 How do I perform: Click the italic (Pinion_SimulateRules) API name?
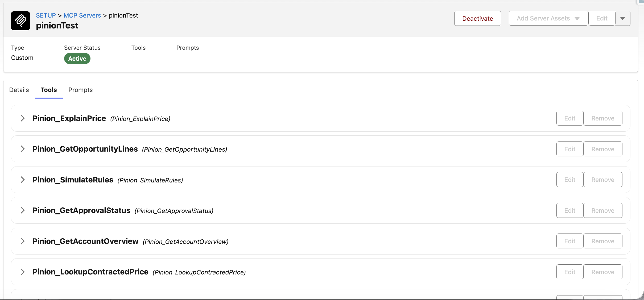coord(150,180)
